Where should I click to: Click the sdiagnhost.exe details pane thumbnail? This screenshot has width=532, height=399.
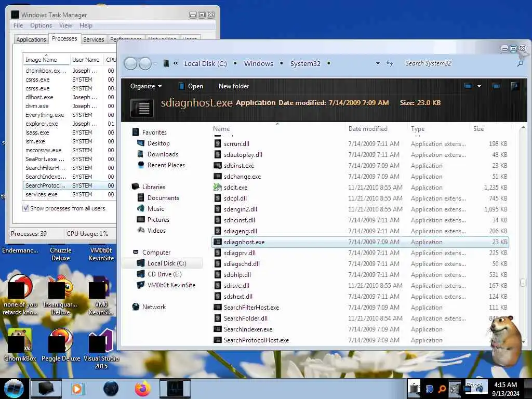tap(142, 108)
